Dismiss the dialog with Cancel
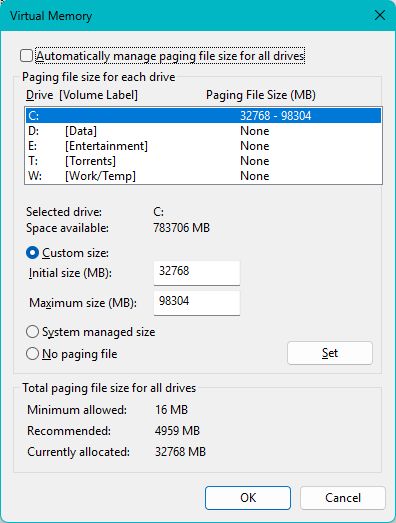Screen dimensions: 396x523 pyautogui.click(x=343, y=498)
